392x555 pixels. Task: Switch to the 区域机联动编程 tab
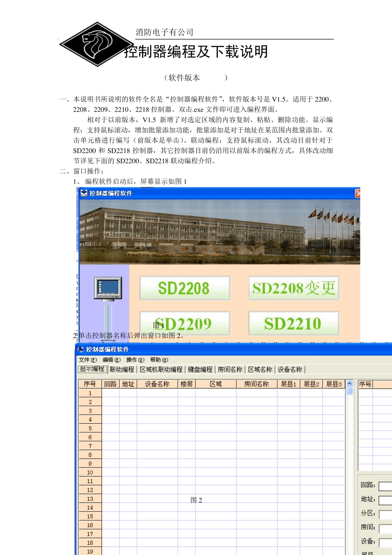(161, 370)
